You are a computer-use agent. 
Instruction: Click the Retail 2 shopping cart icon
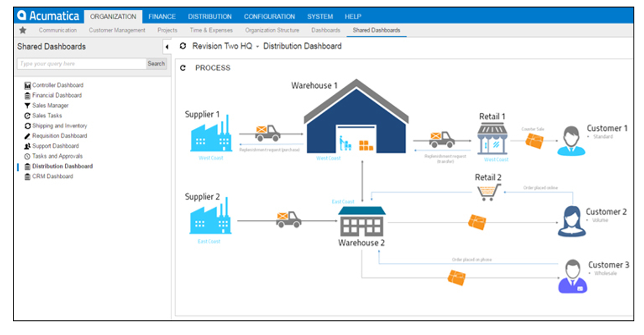(x=488, y=192)
